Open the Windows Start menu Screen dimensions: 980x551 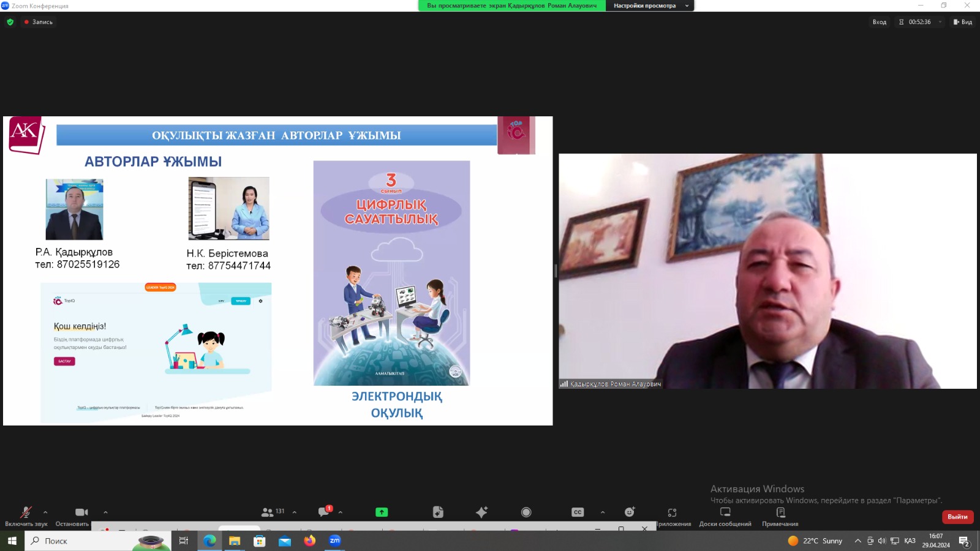coord(12,541)
